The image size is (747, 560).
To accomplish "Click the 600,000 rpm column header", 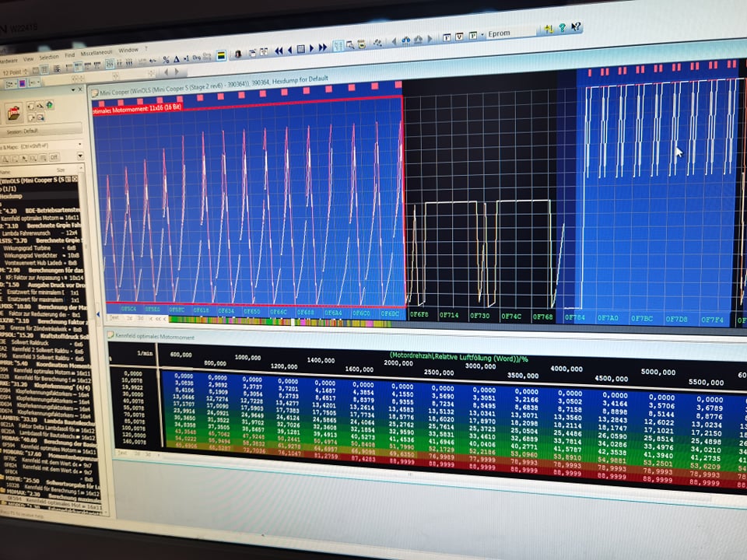I will [x=181, y=355].
